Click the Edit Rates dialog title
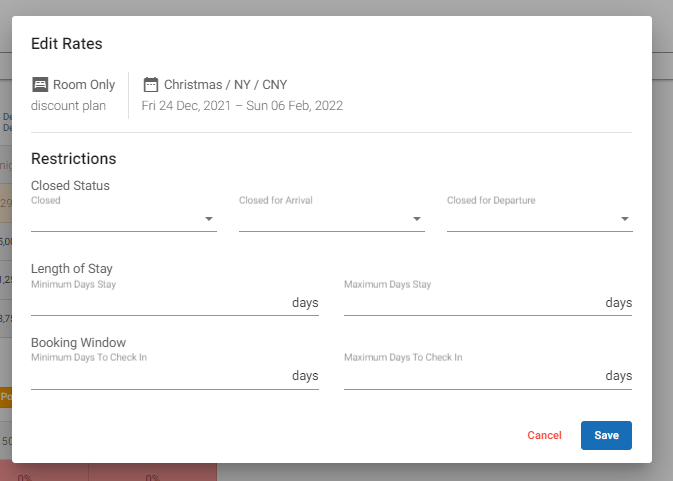 click(x=67, y=44)
